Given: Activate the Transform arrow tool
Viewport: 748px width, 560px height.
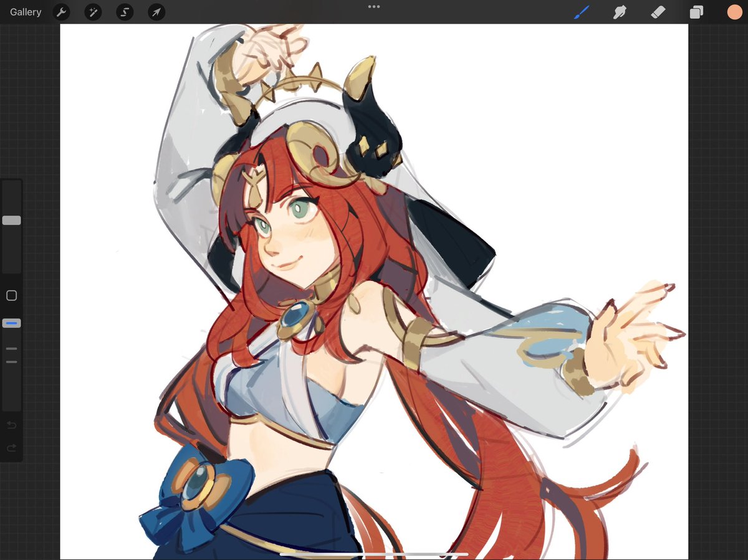Looking at the screenshot, I should click(x=156, y=12).
